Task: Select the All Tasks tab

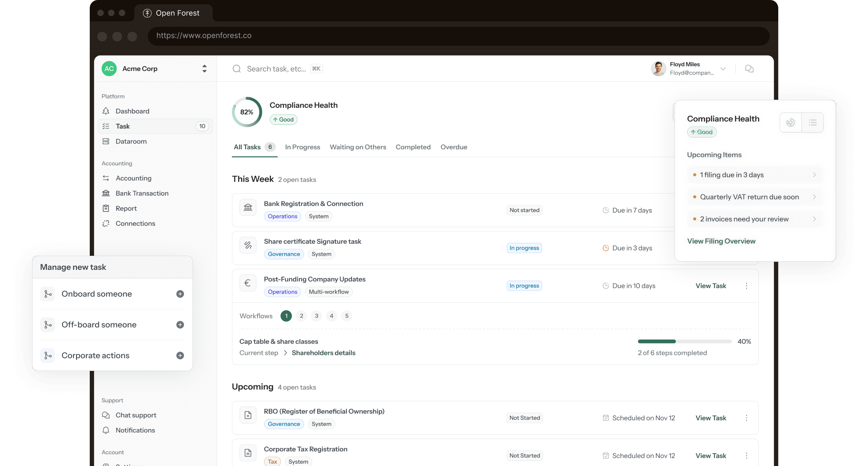Action: (255, 147)
